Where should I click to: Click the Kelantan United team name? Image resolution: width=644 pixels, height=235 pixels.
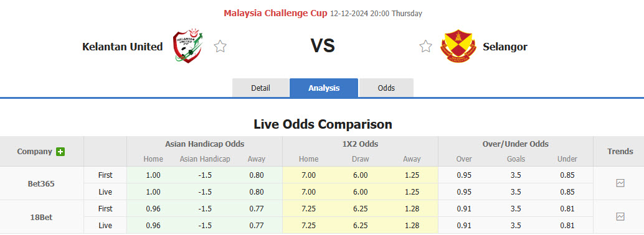(x=123, y=47)
